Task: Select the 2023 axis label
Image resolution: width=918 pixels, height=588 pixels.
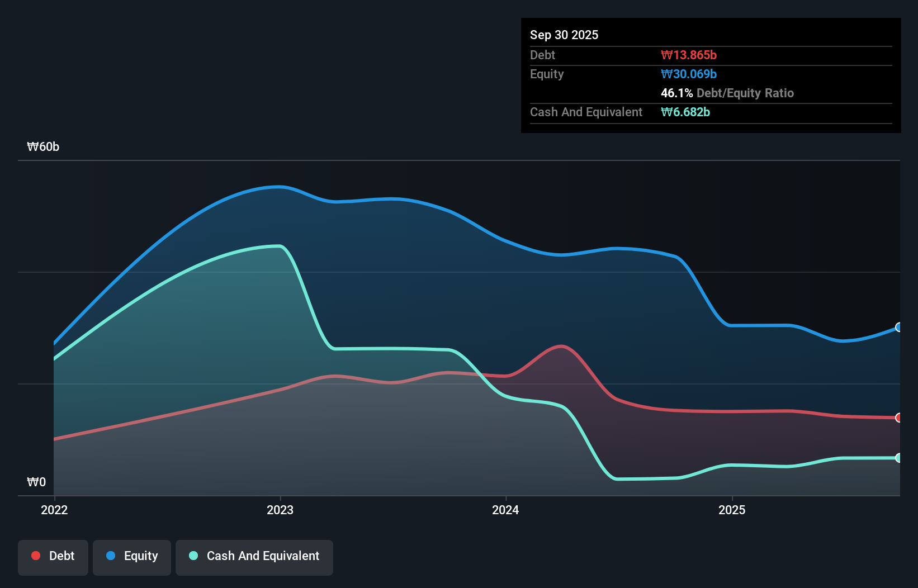Action: (280, 510)
